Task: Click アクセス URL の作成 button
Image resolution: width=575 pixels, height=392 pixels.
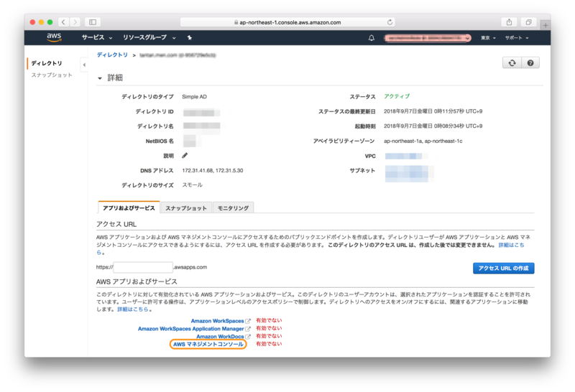Action: pyautogui.click(x=504, y=269)
